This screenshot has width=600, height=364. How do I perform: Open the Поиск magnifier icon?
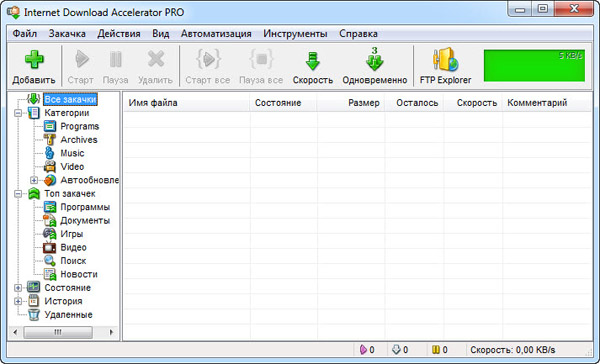[x=50, y=261]
